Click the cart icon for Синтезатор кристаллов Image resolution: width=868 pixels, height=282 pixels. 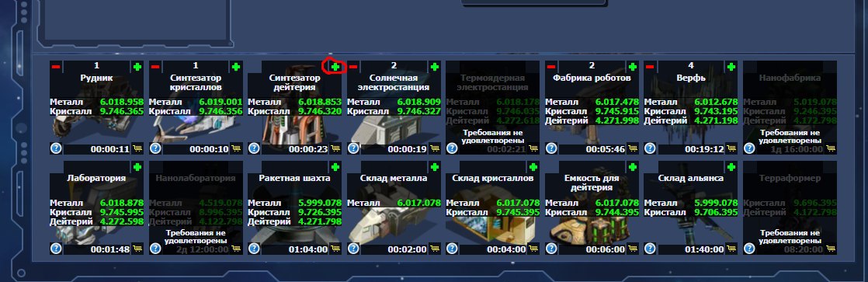point(236,148)
